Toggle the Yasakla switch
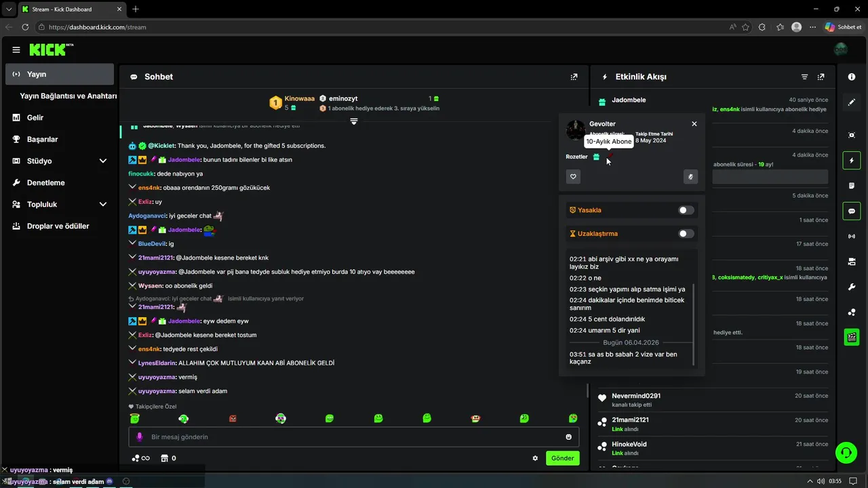Screen dimensions: 868x488 pos(686,210)
